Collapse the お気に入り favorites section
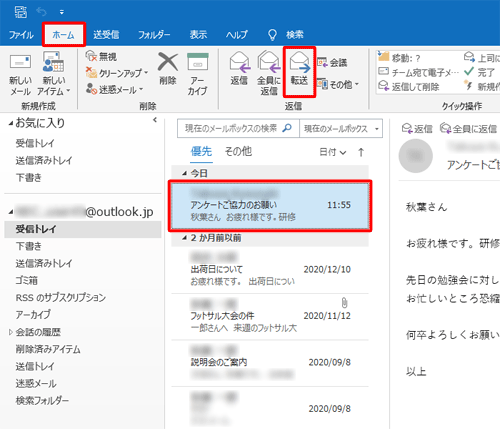The image size is (500, 429). coord(11,123)
